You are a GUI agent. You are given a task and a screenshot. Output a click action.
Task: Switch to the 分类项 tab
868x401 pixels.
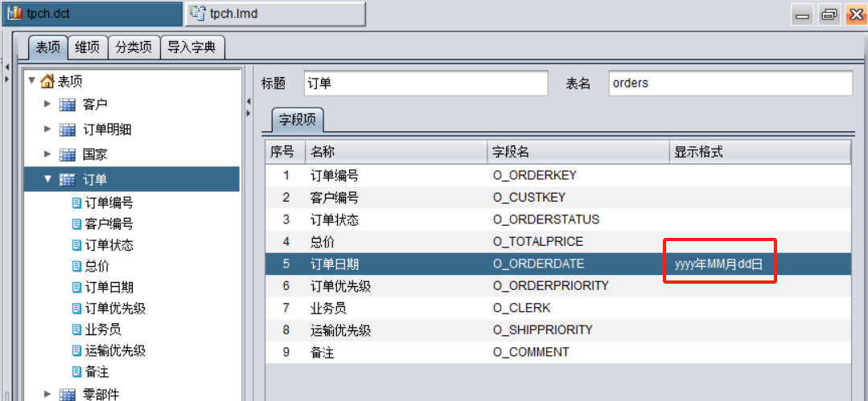[x=134, y=47]
